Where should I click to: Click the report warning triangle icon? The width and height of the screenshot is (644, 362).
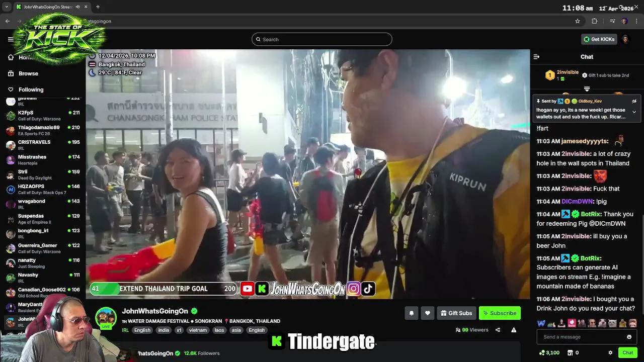coord(514,330)
